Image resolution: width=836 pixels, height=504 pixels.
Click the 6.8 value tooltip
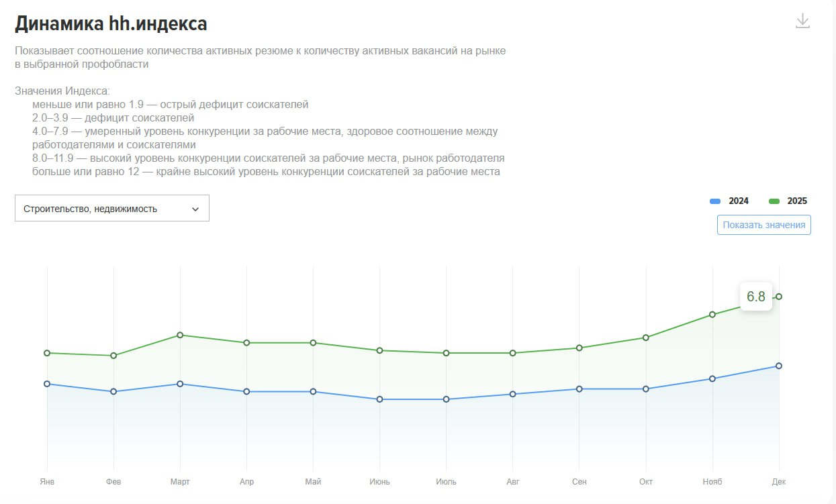click(x=756, y=297)
